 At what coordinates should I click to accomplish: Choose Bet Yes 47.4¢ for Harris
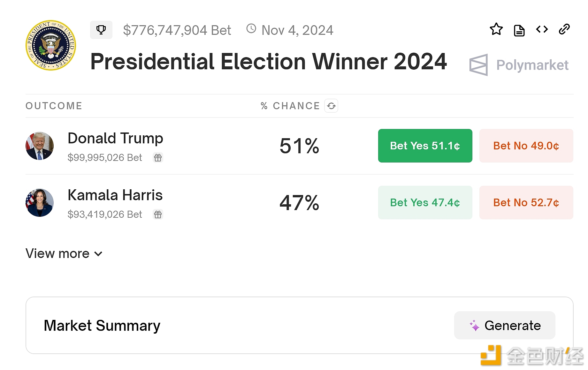(425, 203)
